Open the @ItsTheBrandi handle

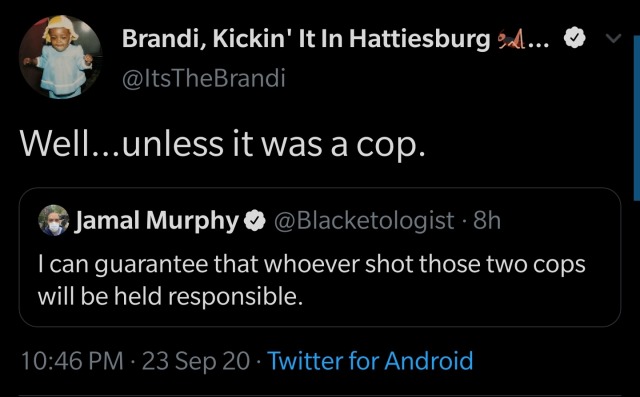click(x=203, y=78)
